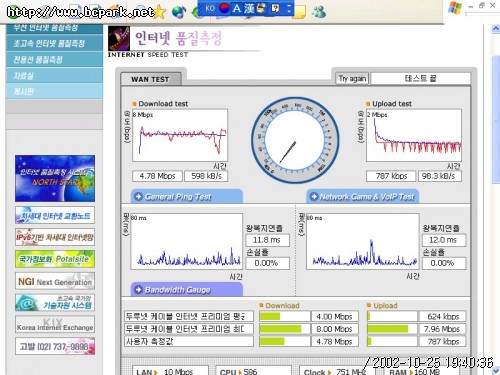Open the IME pad tool icon
The height and width of the screenshot is (375, 500).
(x=262, y=8)
